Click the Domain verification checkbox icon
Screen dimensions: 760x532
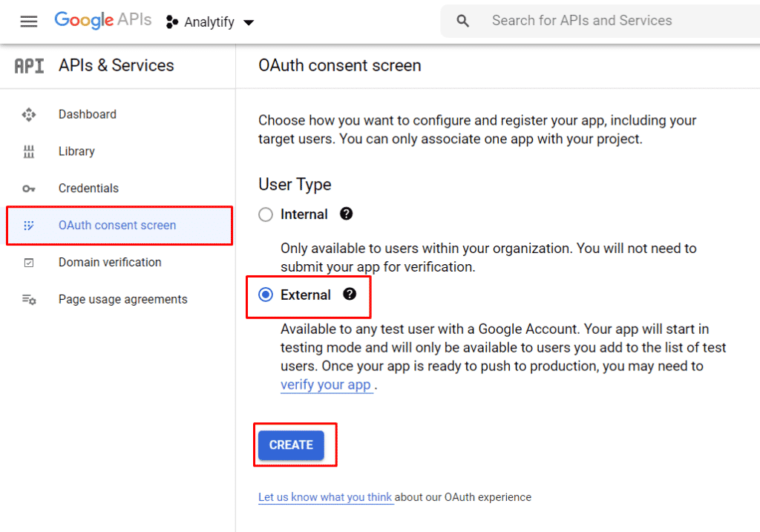29,263
